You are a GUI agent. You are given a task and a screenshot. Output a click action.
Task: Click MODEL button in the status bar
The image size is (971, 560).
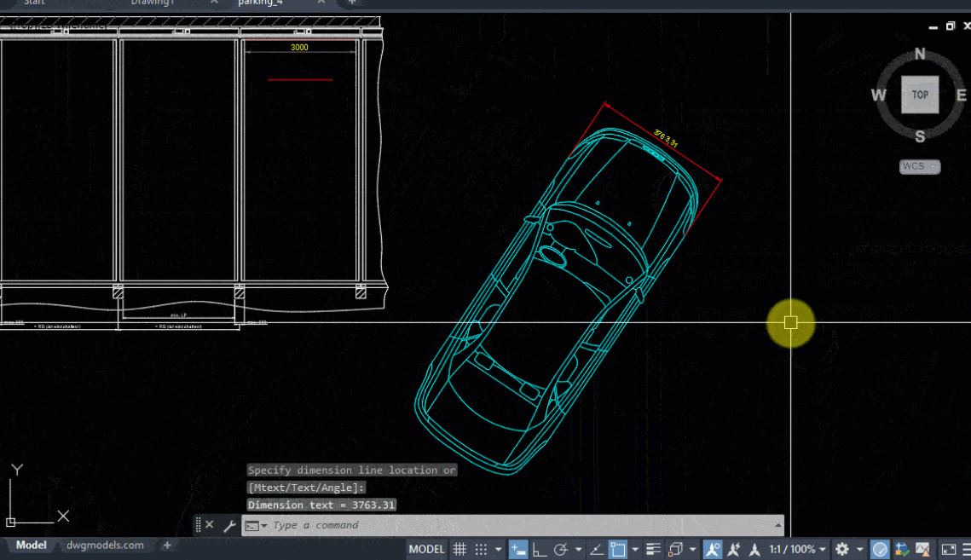tap(426, 549)
